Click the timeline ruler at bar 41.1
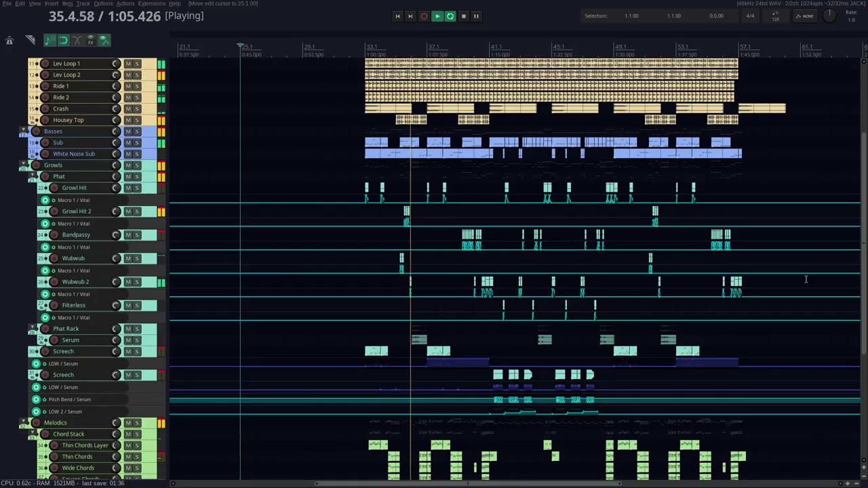The height and width of the screenshot is (488, 868). 496,47
